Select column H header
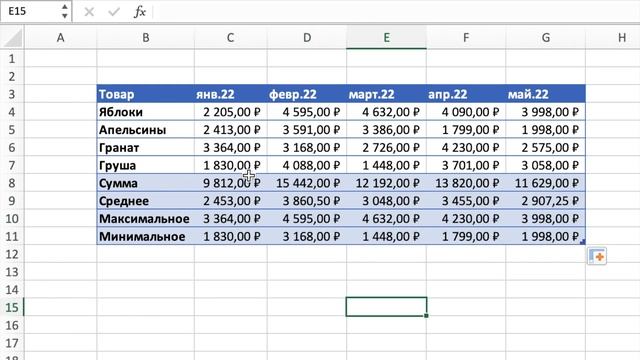This screenshot has width=640, height=360. 613,38
